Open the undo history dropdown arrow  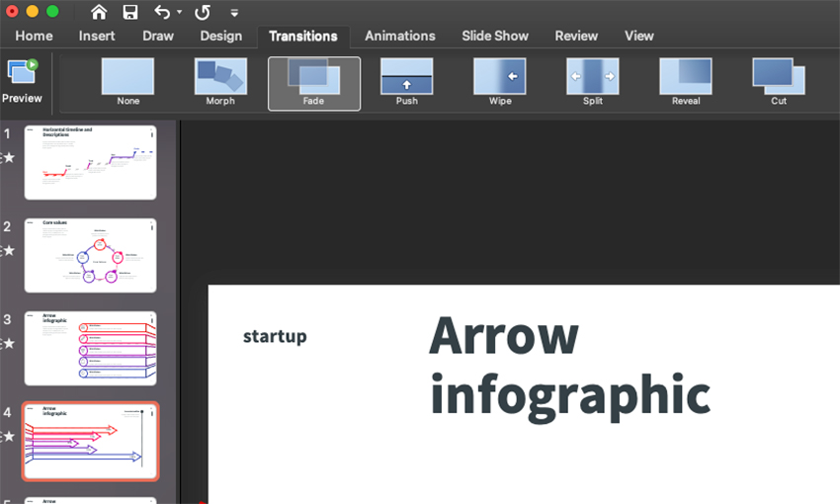(x=180, y=12)
